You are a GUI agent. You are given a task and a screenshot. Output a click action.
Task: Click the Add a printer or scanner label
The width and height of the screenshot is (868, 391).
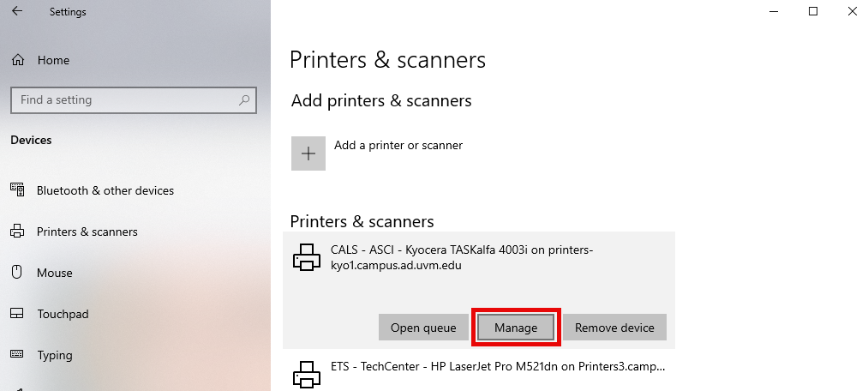point(398,146)
